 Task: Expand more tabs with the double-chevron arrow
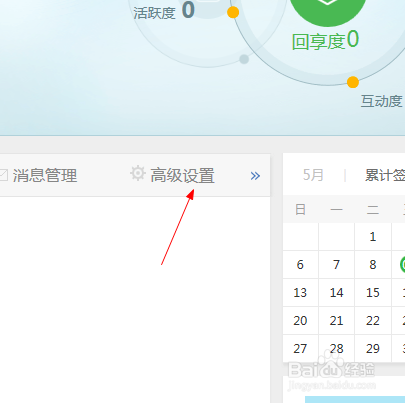255,176
